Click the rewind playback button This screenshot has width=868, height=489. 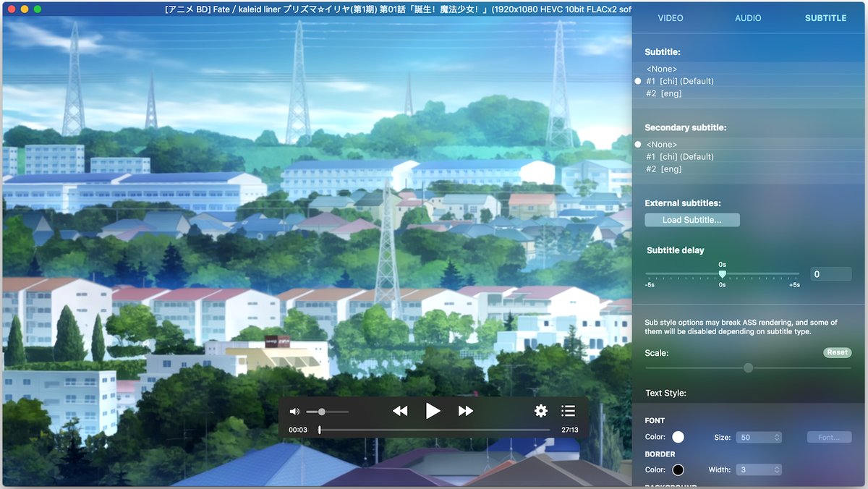pos(400,411)
